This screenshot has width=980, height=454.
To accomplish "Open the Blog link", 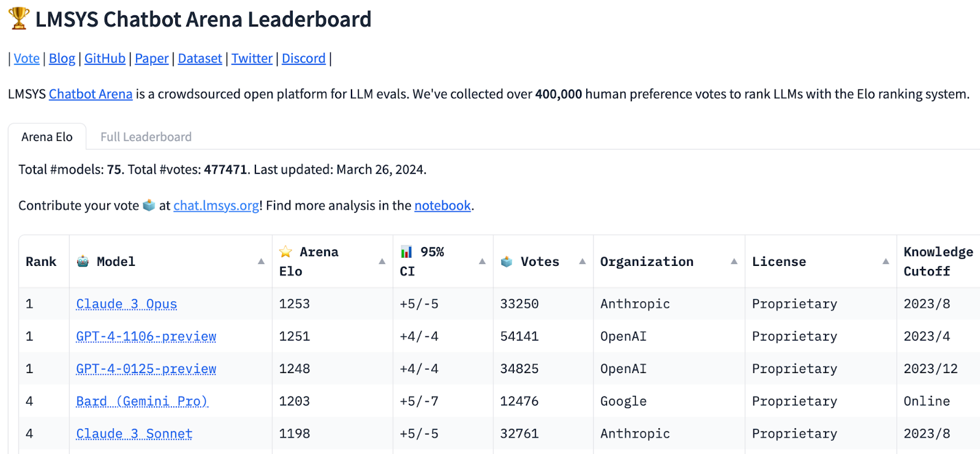I will pos(62,58).
